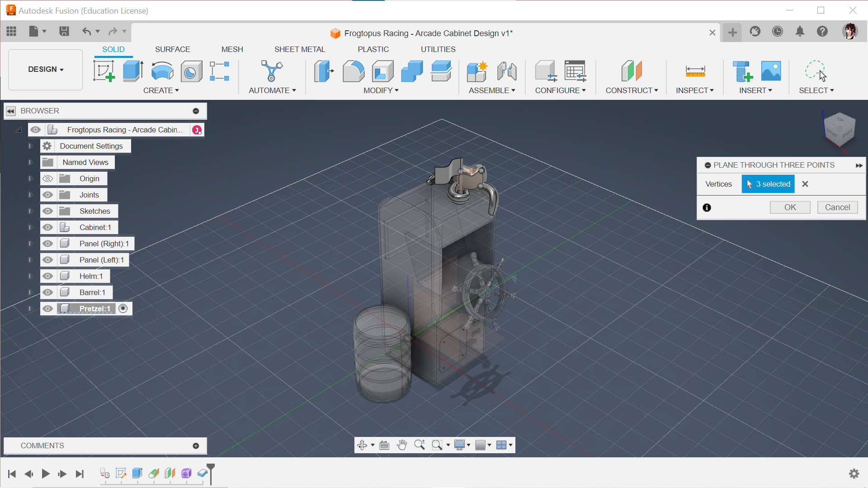This screenshot has height=488, width=868.
Task: Switch to the SHEET METAL tab
Action: tap(300, 49)
